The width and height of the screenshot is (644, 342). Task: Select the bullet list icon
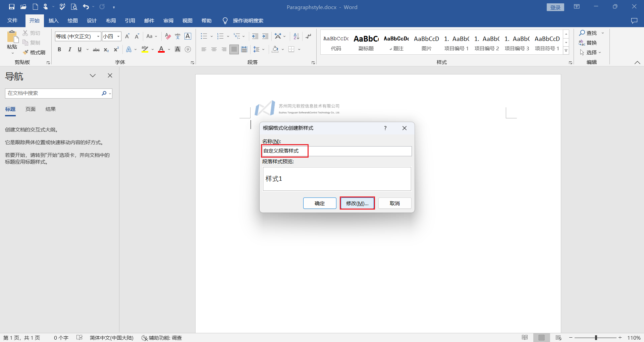click(204, 36)
